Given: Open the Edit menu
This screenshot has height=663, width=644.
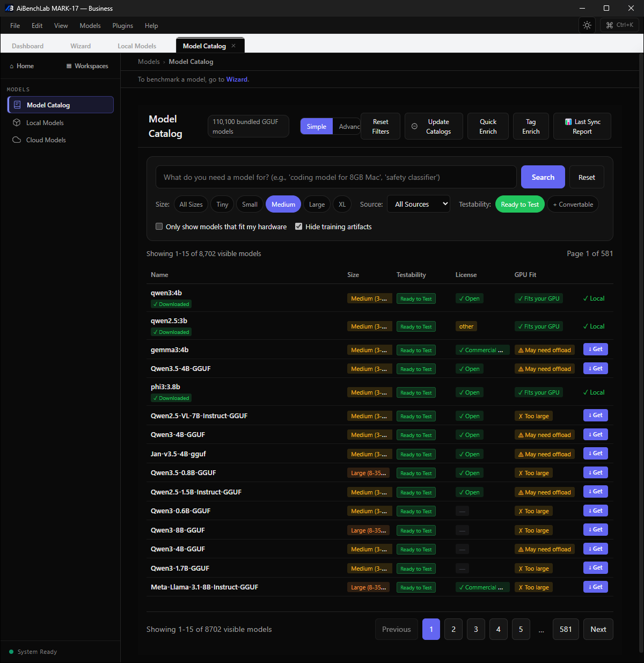Looking at the screenshot, I should point(37,25).
